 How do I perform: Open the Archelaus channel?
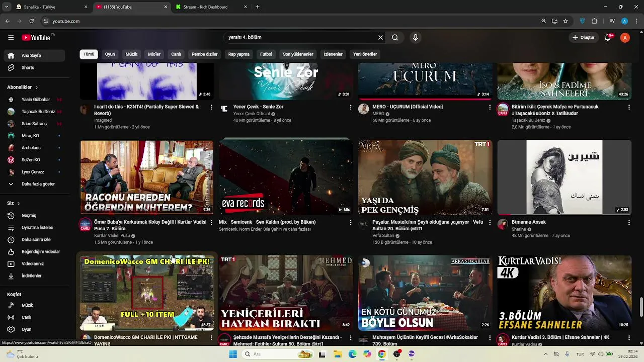coord(34,148)
